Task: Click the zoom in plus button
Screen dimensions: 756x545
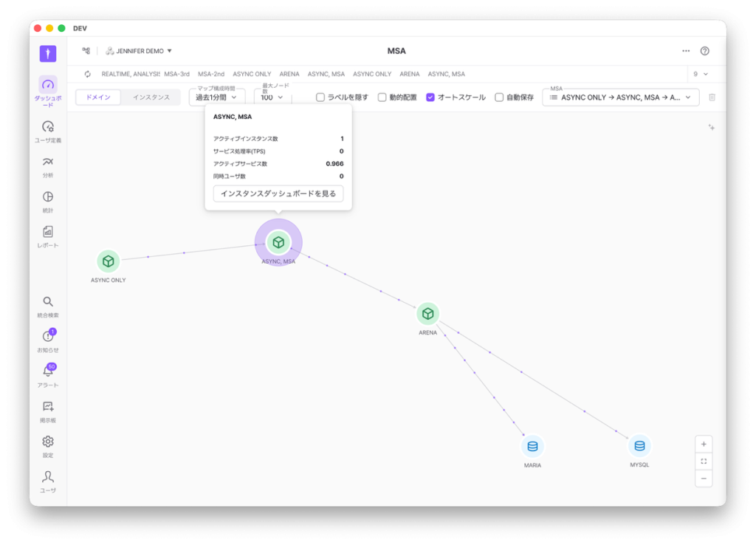Action: coord(704,444)
